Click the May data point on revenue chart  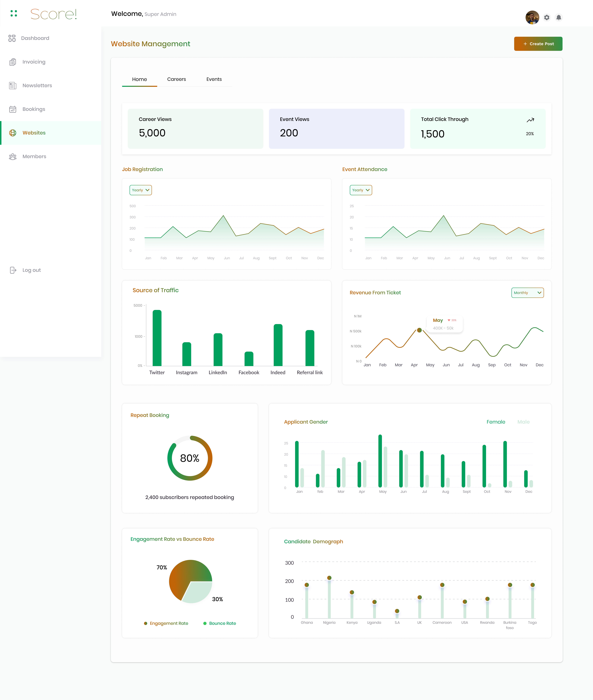pos(419,330)
